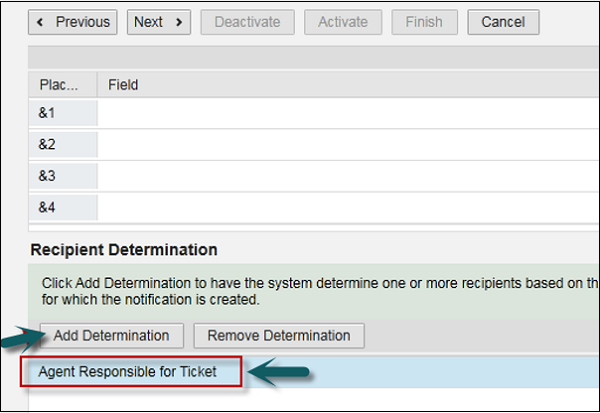The image size is (600, 413).
Task: Click the Previous navigation button
Action: coord(73,22)
